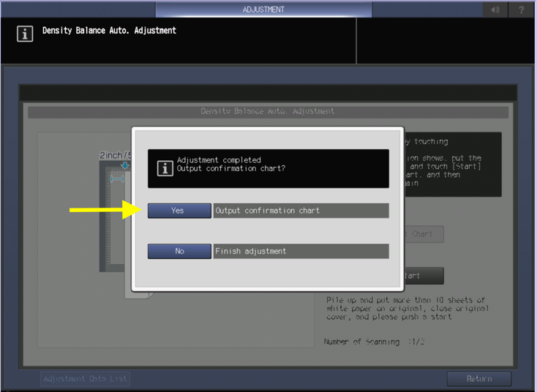The height and width of the screenshot is (392, 537).
Task: Click the speaker volume icon
Action: pyautogui.click(x=495, y=10)
